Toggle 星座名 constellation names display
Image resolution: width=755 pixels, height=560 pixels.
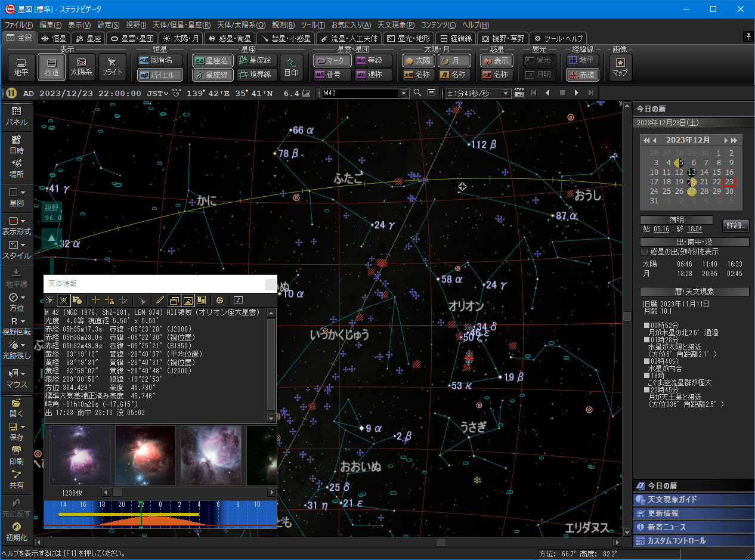pos(212,61)
